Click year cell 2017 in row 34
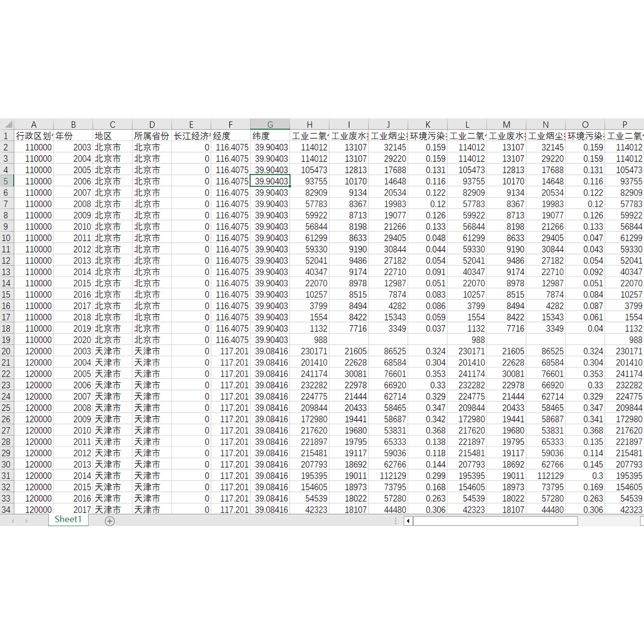This screenshot has width=644, height=644. click(x=73, y=509)
